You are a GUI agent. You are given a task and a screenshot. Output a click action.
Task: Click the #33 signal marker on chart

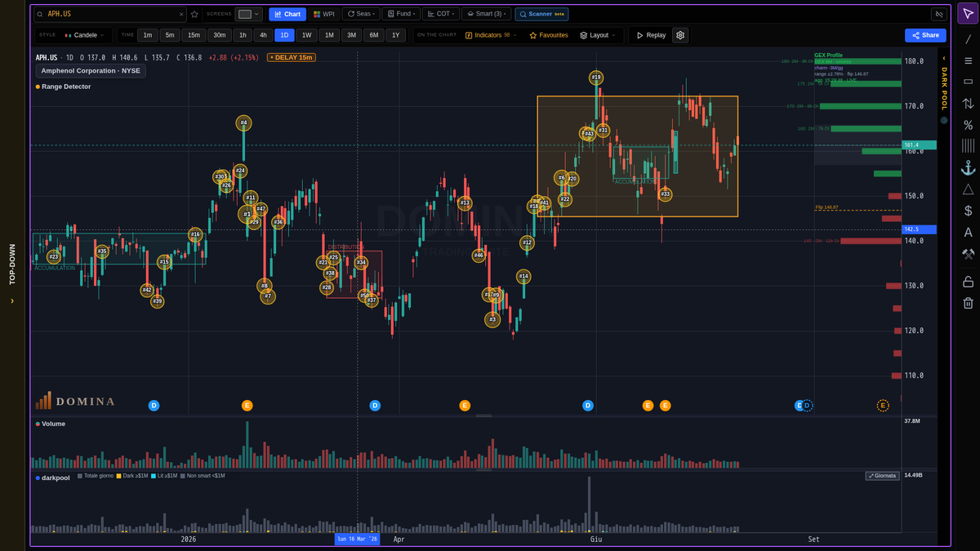point(666,194)
